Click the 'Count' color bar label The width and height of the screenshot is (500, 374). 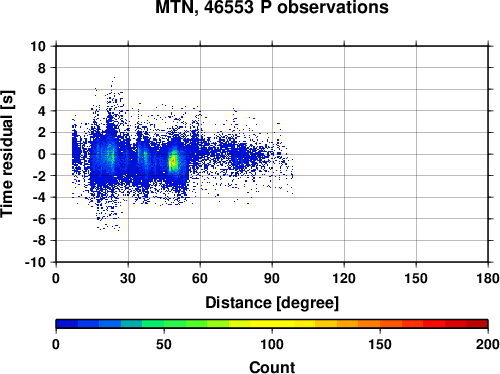(x=272, y=367)
